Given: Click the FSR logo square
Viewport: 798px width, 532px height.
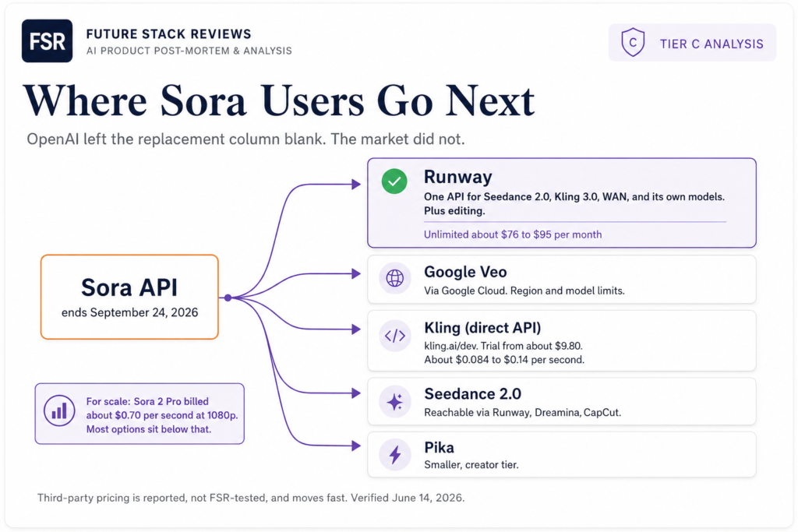Looking at the screenshot, I should point(47,41).
